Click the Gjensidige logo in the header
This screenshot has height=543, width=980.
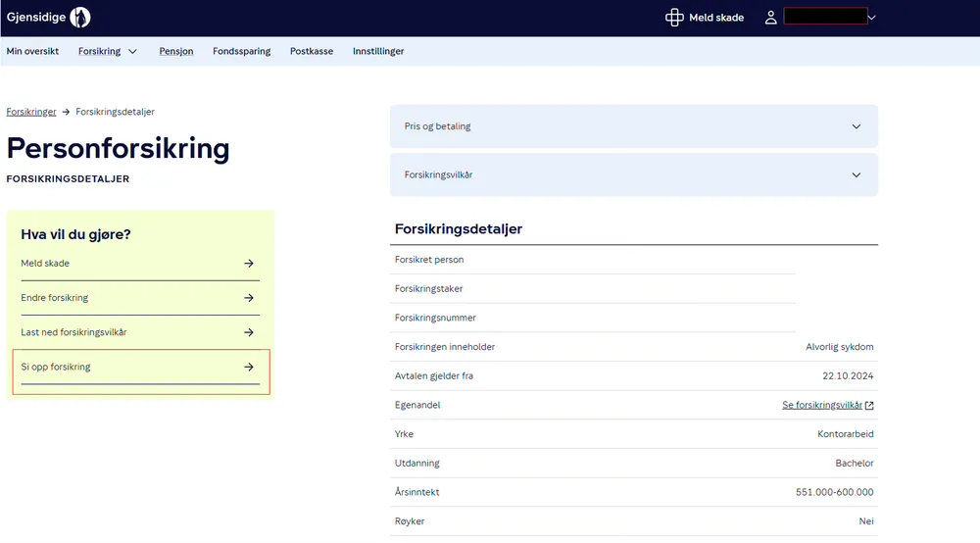tap(48, 17)
